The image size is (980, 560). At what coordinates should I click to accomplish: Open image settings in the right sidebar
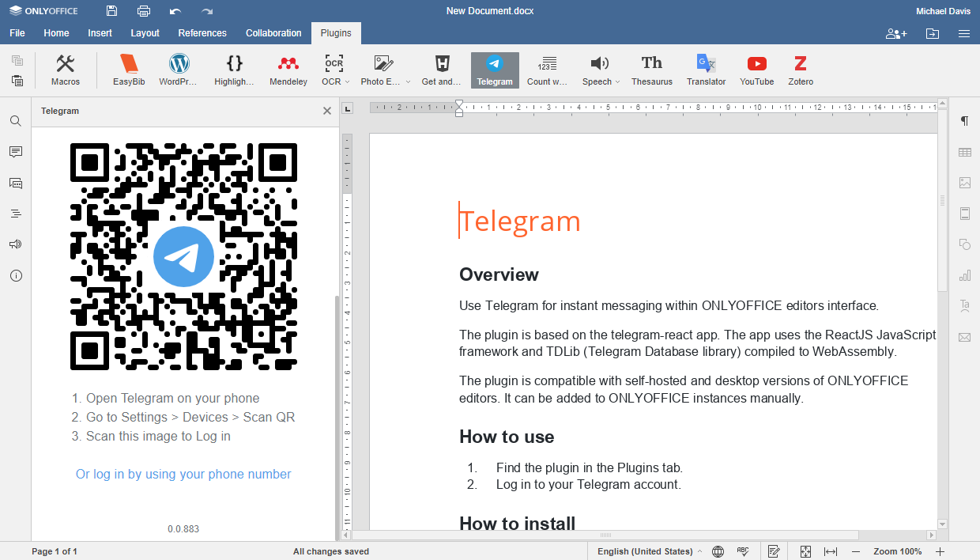964,183
